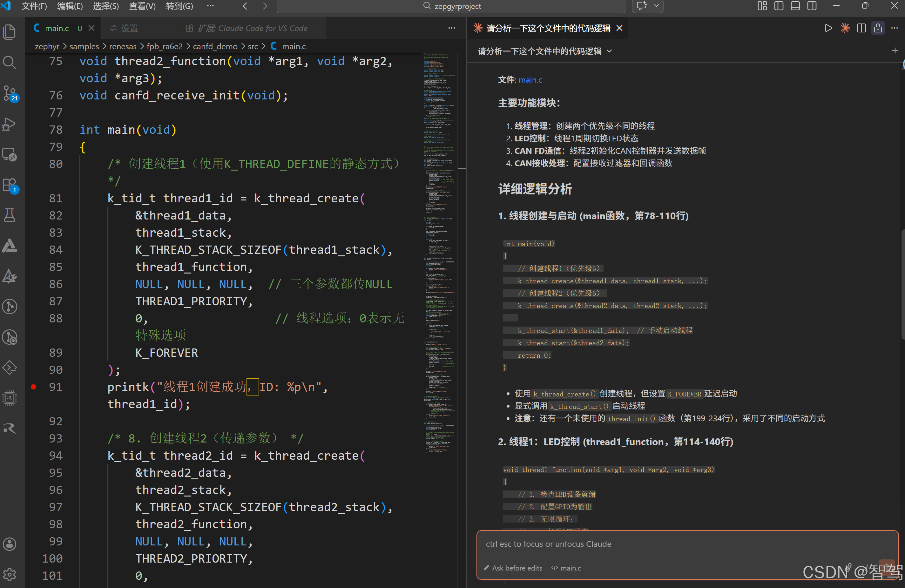Viewport: 905px width, 588px height.
Task: Open the Testing flask view
Action: [10, 215]
